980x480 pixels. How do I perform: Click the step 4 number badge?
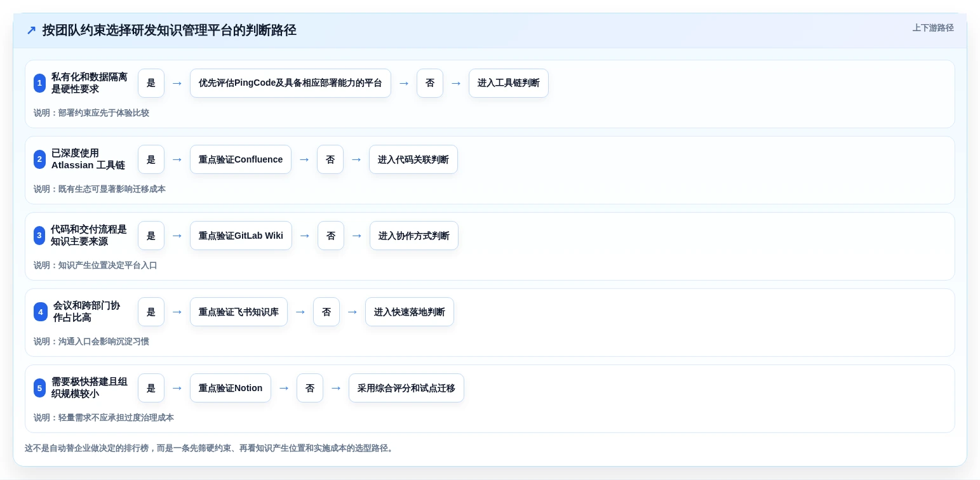[41, 312]
